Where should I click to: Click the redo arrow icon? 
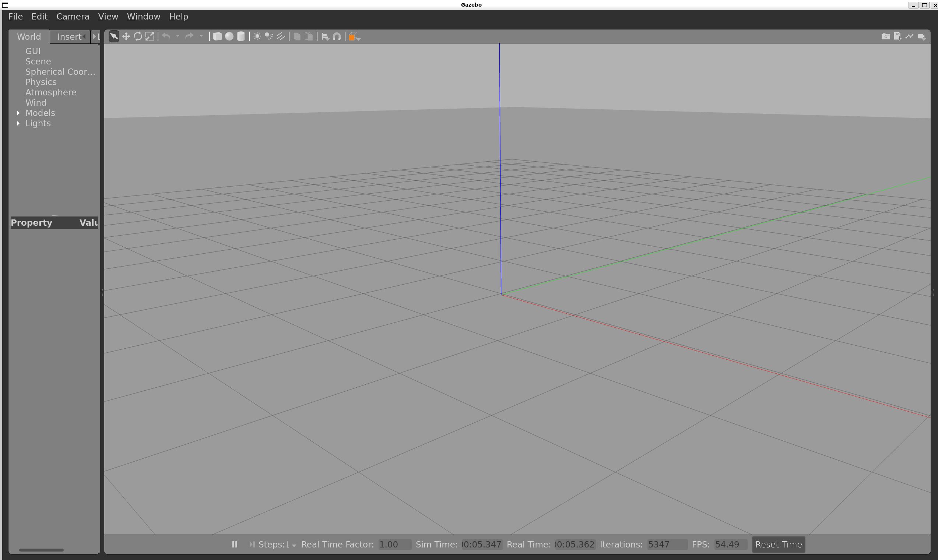190,36
